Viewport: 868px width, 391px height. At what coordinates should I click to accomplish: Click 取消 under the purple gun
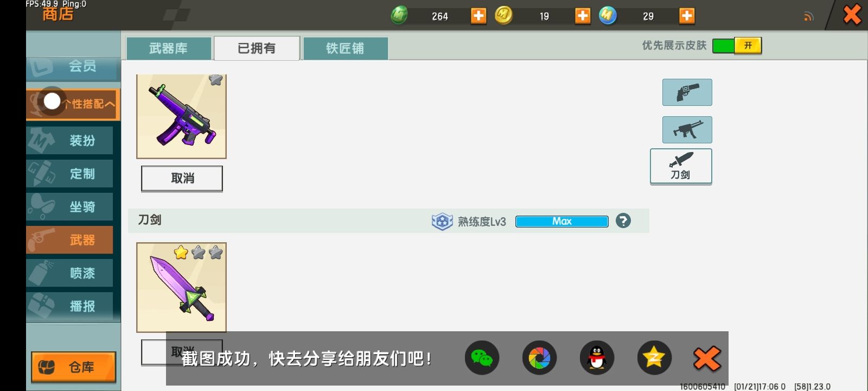coord(182,179)
